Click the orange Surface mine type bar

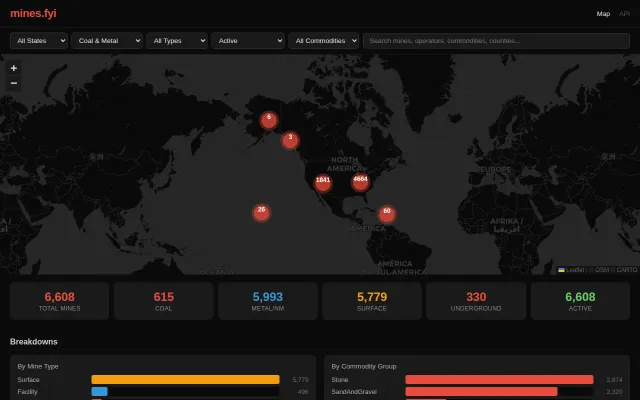(x=185, y=380)
